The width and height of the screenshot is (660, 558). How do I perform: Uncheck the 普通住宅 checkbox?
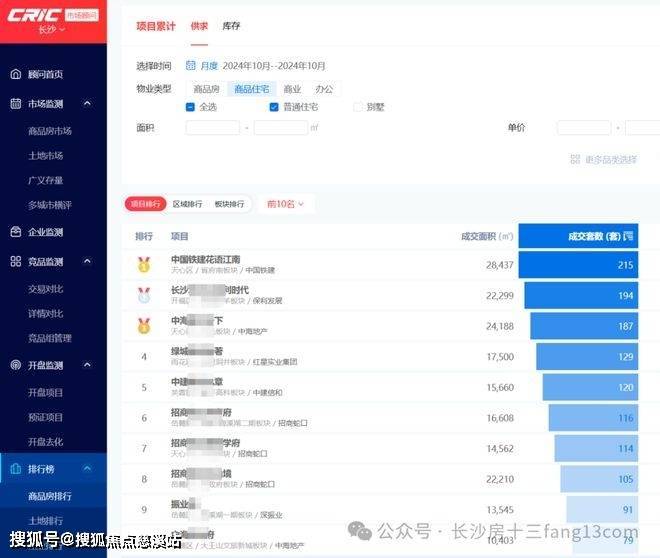[274, 107]
